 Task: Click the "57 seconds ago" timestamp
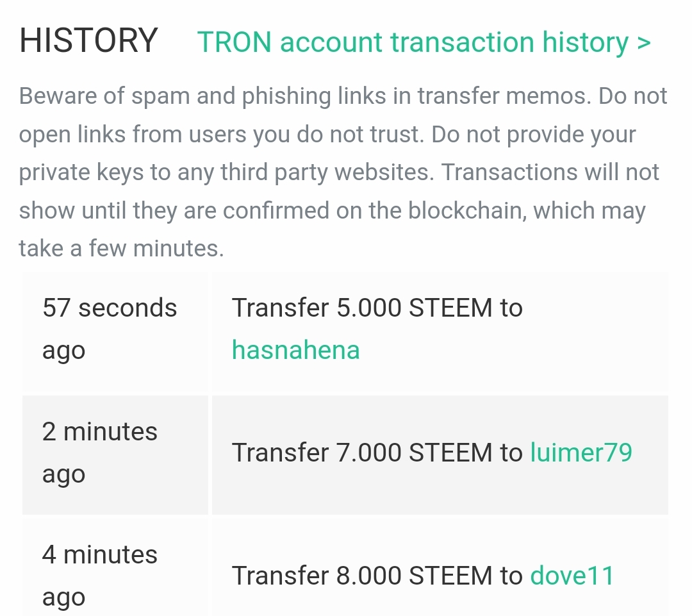pos(109,329)
